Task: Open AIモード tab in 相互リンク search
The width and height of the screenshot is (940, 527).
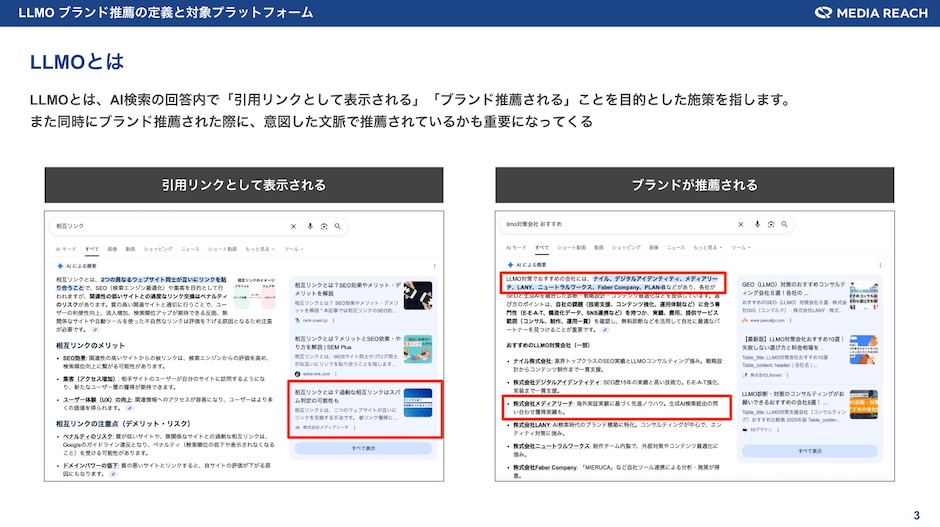Action: coord(66,249)
